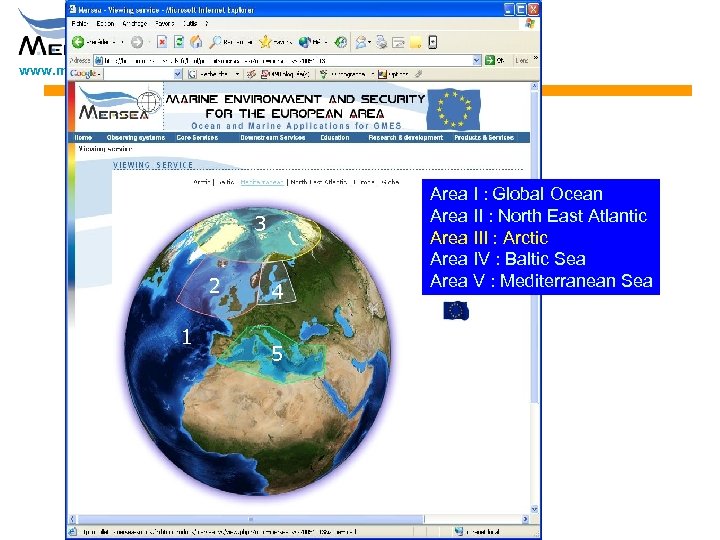Open the Outils menu
The height and width of the screenshot is (540, 720).
point(190,23)
